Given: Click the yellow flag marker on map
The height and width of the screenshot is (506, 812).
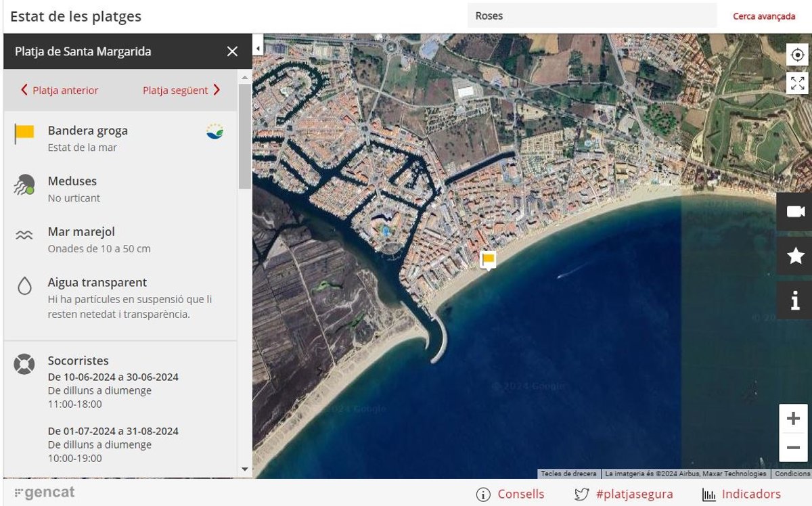Looking at the screenshot, I should (488, 259).
